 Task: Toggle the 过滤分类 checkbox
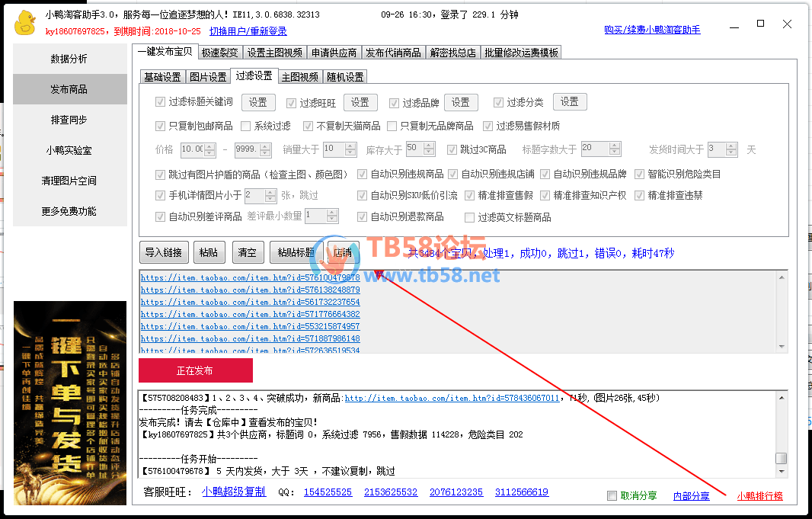click(498, 103)
